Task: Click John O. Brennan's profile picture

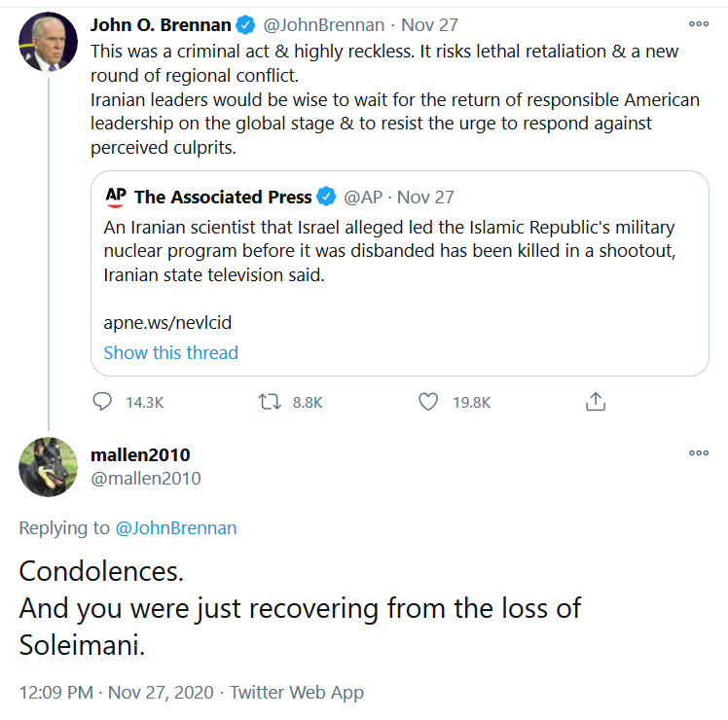Action: pyautogui.click(x=48, y=42)
